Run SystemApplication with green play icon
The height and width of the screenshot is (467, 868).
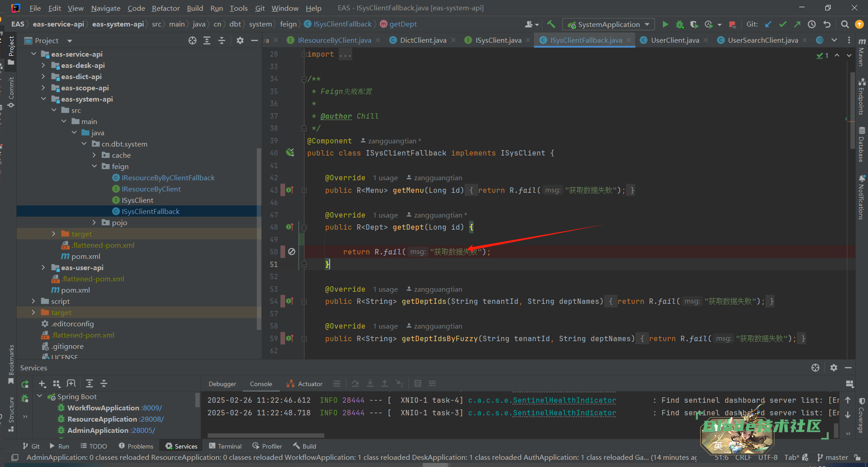click(665, 24)
